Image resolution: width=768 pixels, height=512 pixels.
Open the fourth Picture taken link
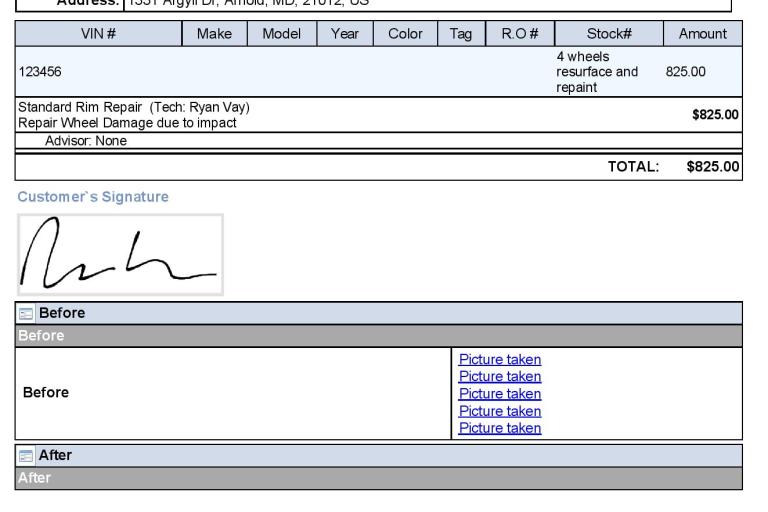click(x=499, y=410)
